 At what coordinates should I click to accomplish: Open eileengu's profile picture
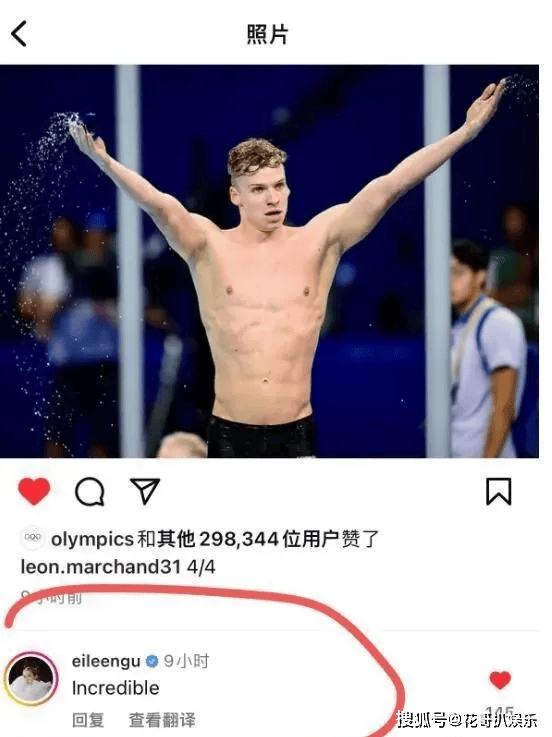31,679
